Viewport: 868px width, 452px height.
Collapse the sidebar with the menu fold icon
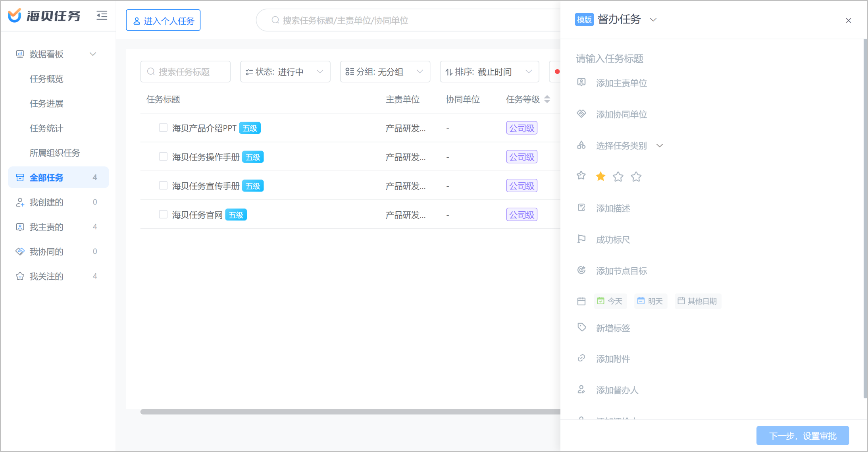[102, 15]
